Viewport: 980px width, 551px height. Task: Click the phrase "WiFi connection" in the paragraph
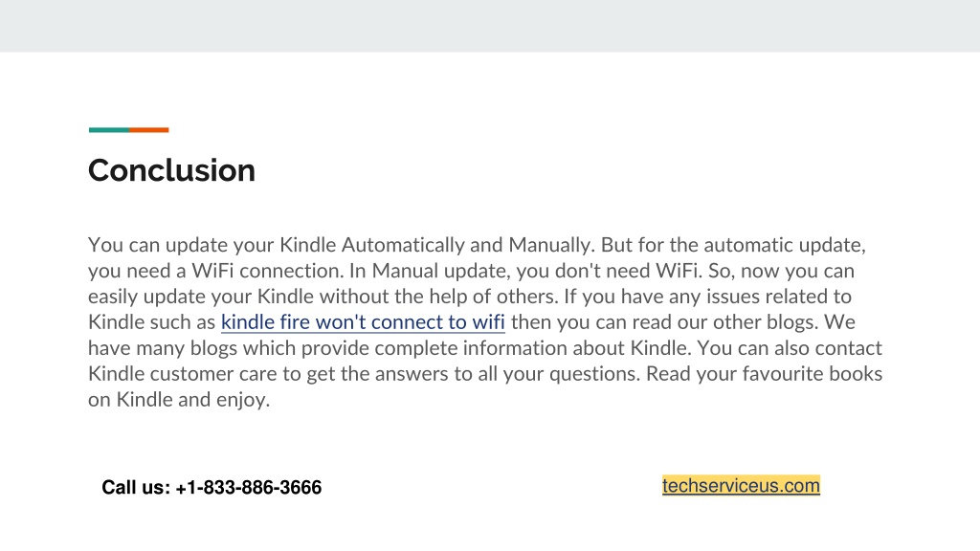(267, 271)
